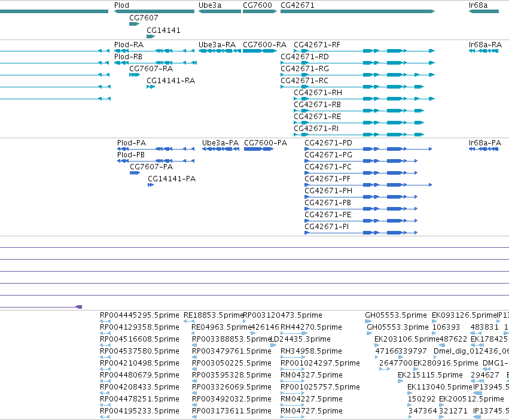Click the RP004195233.5prime EST label

pos(139,411)
